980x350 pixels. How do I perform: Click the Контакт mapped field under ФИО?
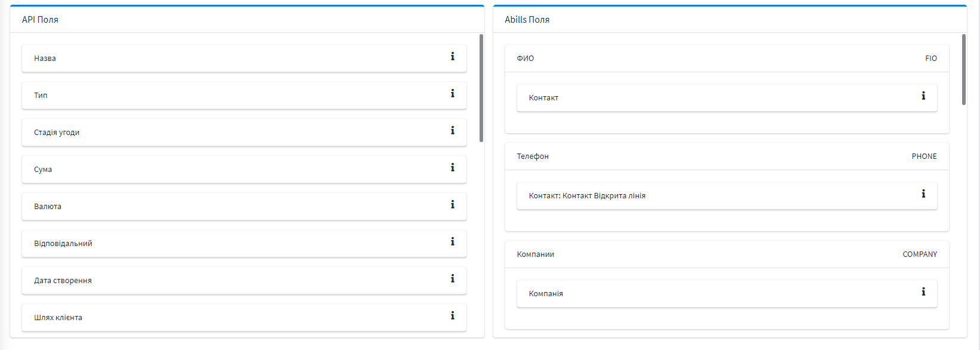point(716,98)
